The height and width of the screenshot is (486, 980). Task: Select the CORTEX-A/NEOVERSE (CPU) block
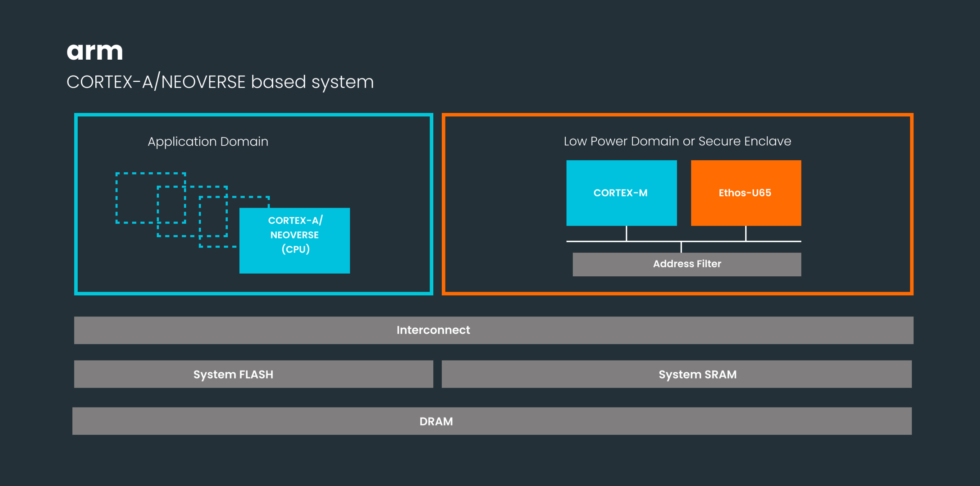(x=294, y=240)
